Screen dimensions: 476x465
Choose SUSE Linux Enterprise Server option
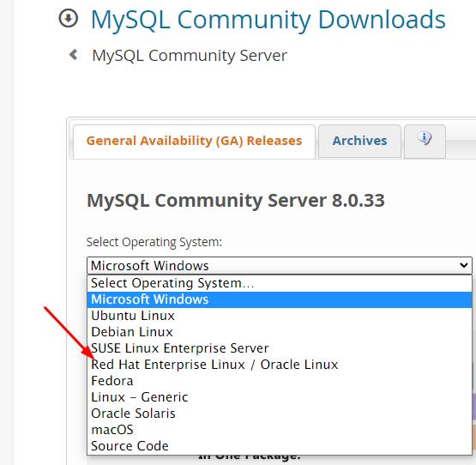[280, 348]
